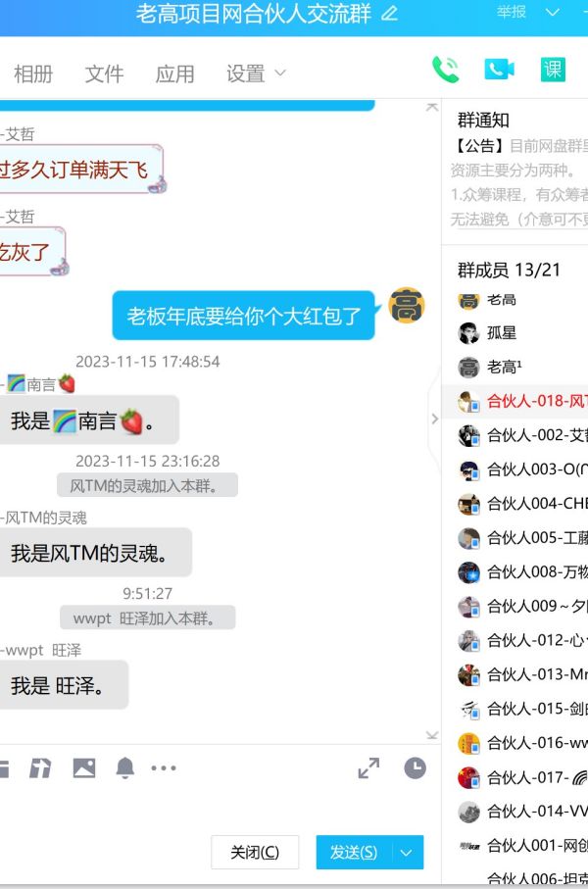Open the image send tool
Screen dimensions: 588x889
click(84, 768)
